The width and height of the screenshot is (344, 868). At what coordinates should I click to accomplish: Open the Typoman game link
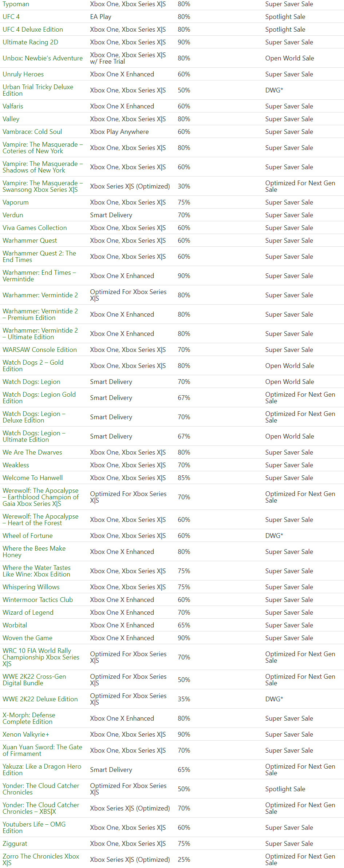tap(16, 4)
